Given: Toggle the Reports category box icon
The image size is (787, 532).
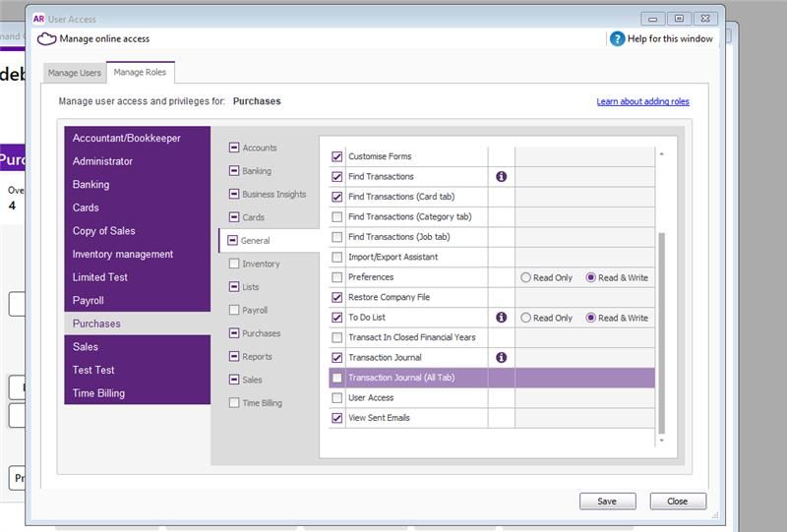Looking at the screenshot, I should click(234, 357).
